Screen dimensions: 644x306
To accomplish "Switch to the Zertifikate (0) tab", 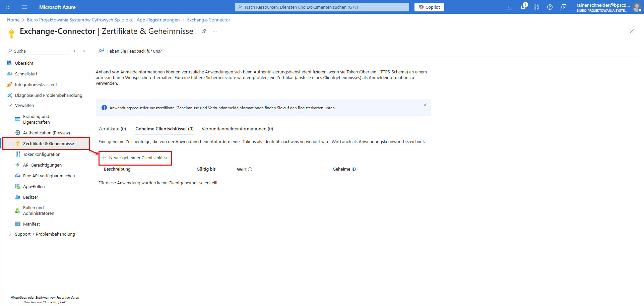I will (x=112, y=129).
